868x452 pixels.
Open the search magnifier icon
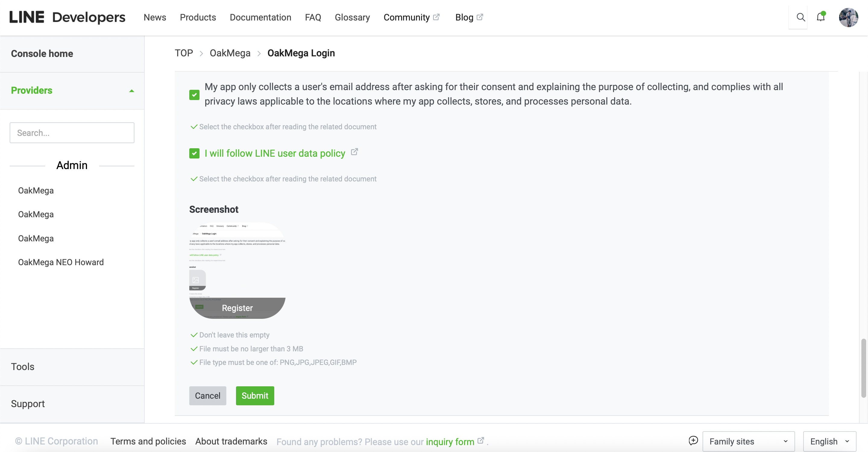click(x=800, y=17)
